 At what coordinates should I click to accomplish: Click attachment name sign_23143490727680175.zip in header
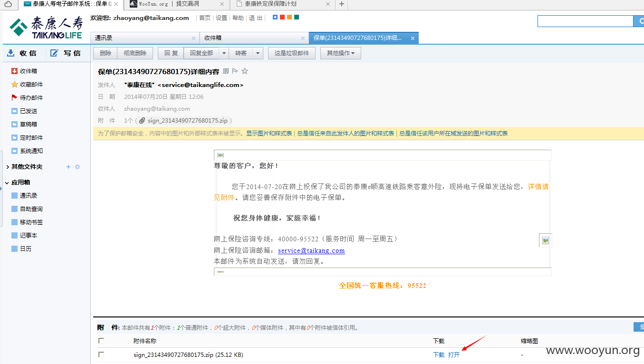187,121
